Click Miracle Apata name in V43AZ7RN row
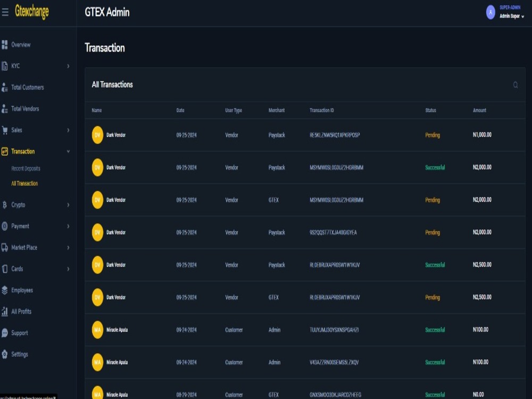This screenshot has height=399, width=532. pos(117,362)
